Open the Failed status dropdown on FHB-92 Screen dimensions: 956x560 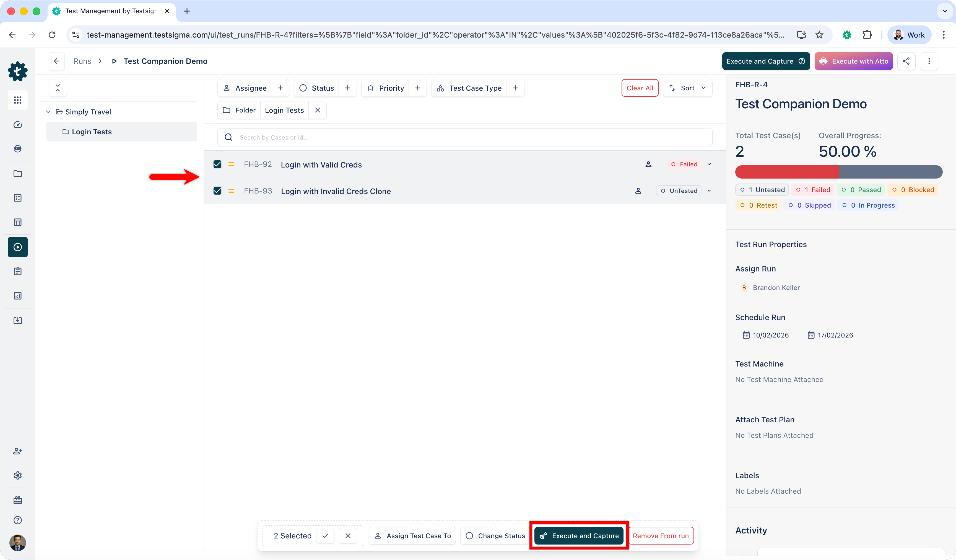point(709,164)
